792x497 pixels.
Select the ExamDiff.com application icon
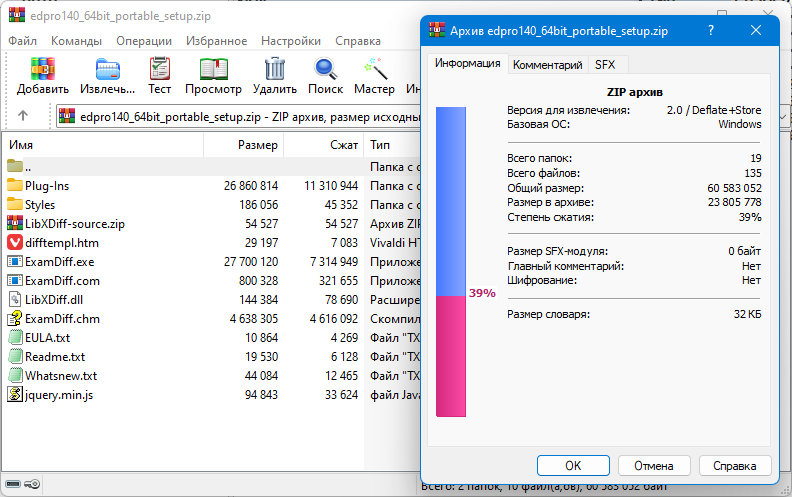(15, 280)
